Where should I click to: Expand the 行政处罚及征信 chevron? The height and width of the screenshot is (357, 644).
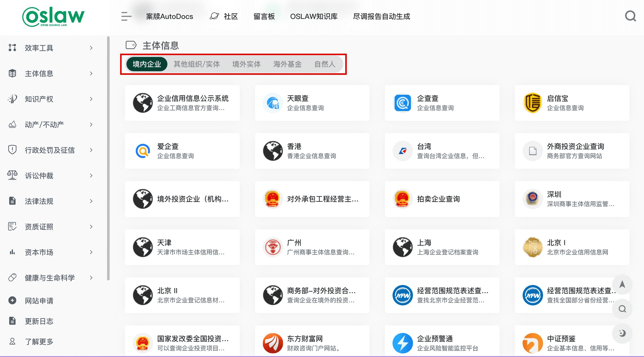pyautogui.click(x=91, y=150)
